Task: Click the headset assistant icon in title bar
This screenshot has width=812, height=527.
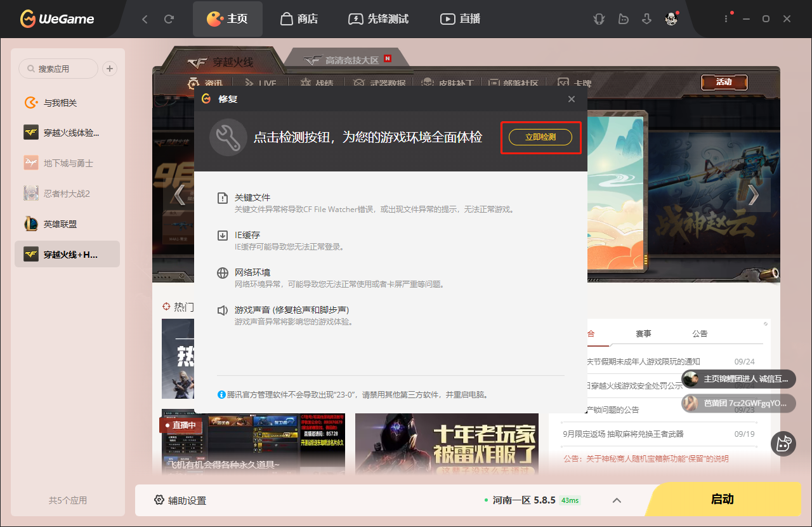Action: click(599, 19)
